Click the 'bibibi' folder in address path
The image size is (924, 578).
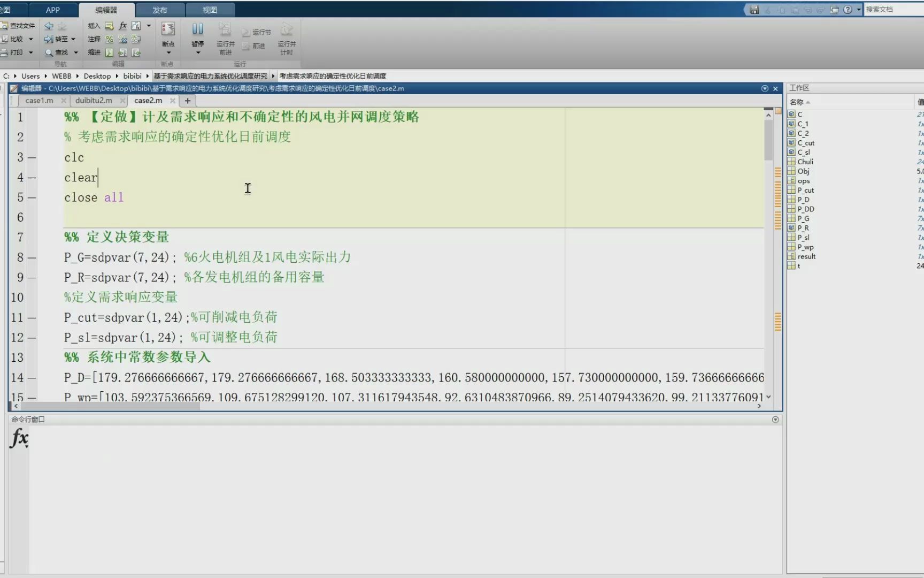tap(132, 76)
